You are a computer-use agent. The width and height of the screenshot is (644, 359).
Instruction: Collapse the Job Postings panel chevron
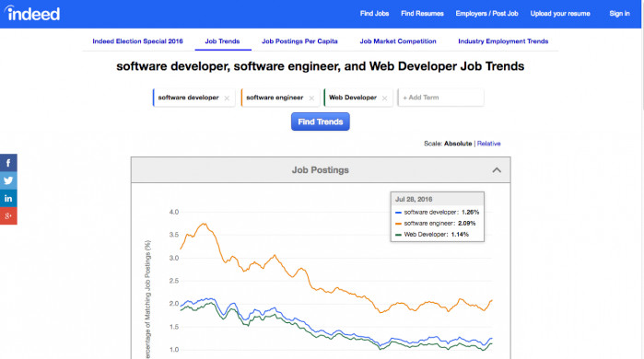pyautogui.click(x=497, y=170)
